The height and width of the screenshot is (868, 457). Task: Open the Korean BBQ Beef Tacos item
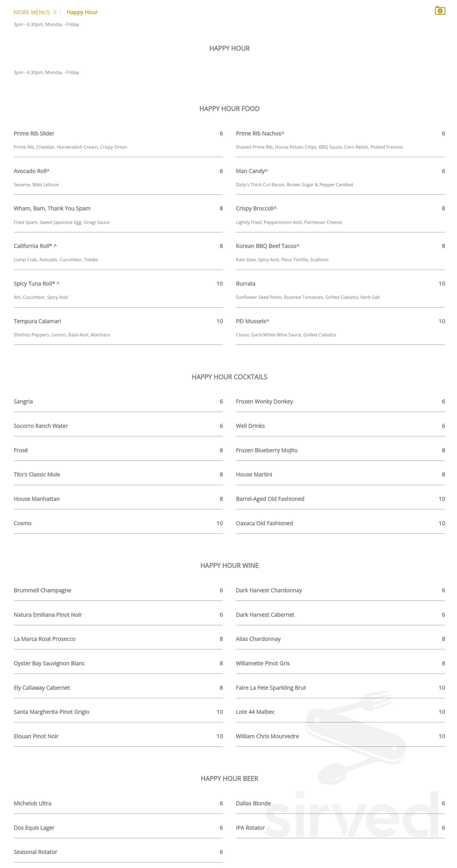point(267,246)
